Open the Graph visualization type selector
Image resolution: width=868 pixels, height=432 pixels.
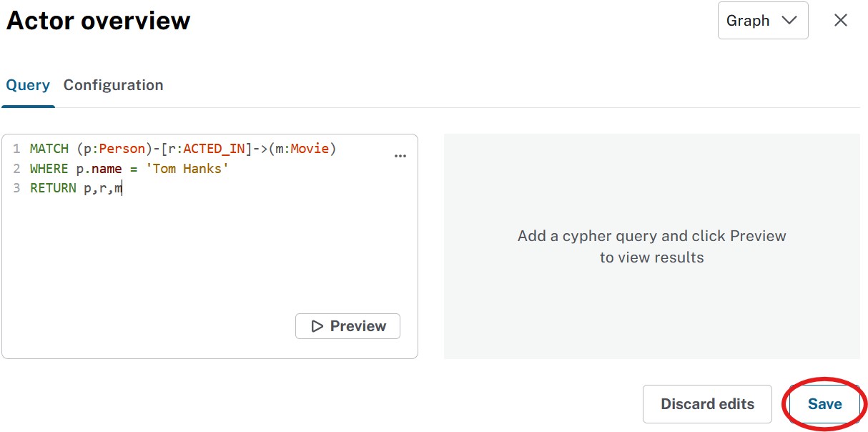pyautogui.click(x=762, y=20)
